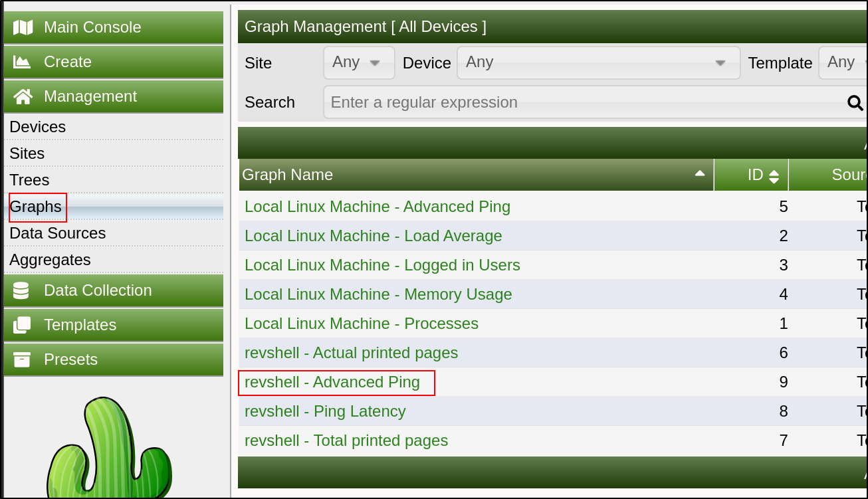
Task: Click the Presets archive box icon
Action: 22,359
